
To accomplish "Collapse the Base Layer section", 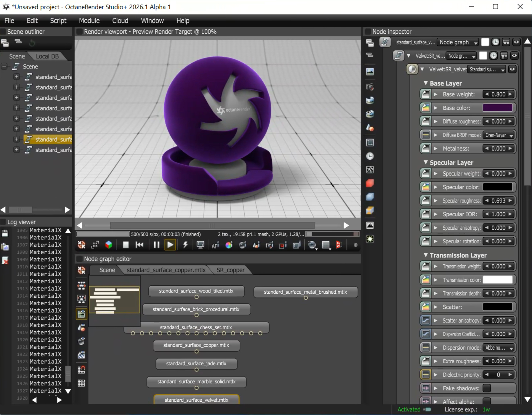I will 426,83.
